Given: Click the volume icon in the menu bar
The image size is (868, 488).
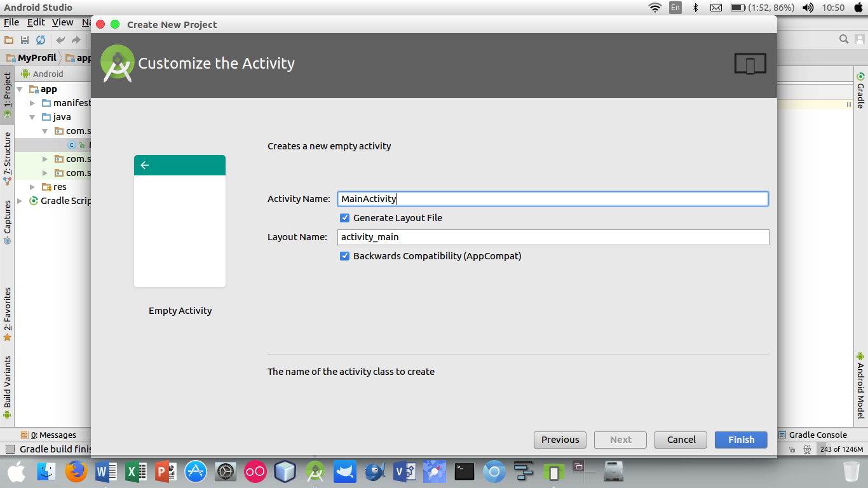Looking at the screenshot, I should pos(808,8).
